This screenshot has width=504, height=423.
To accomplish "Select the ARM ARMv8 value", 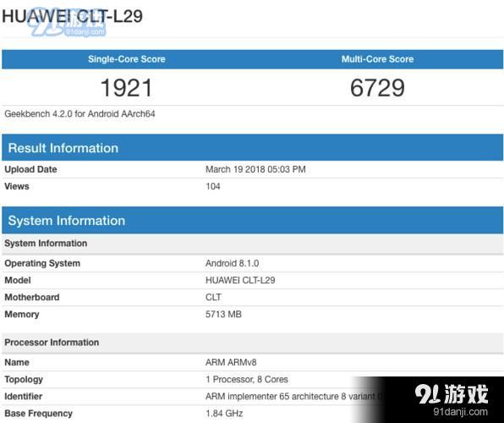I will click(231, 363).
